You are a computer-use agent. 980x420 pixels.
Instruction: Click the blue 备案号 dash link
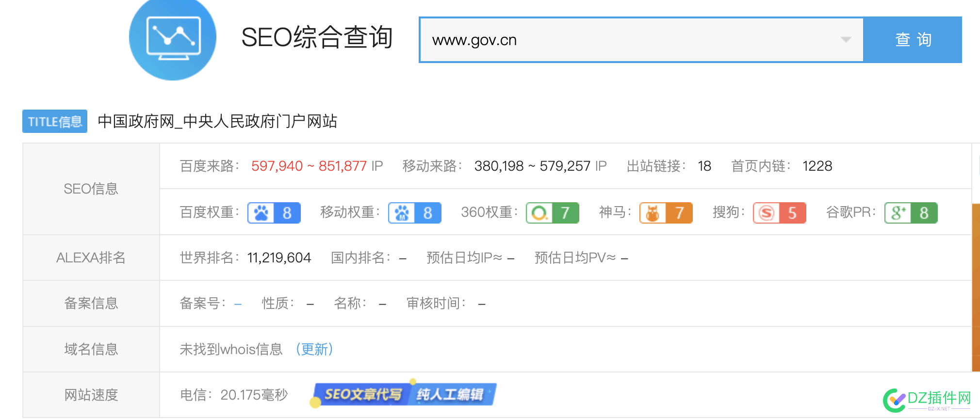[238, 304]
